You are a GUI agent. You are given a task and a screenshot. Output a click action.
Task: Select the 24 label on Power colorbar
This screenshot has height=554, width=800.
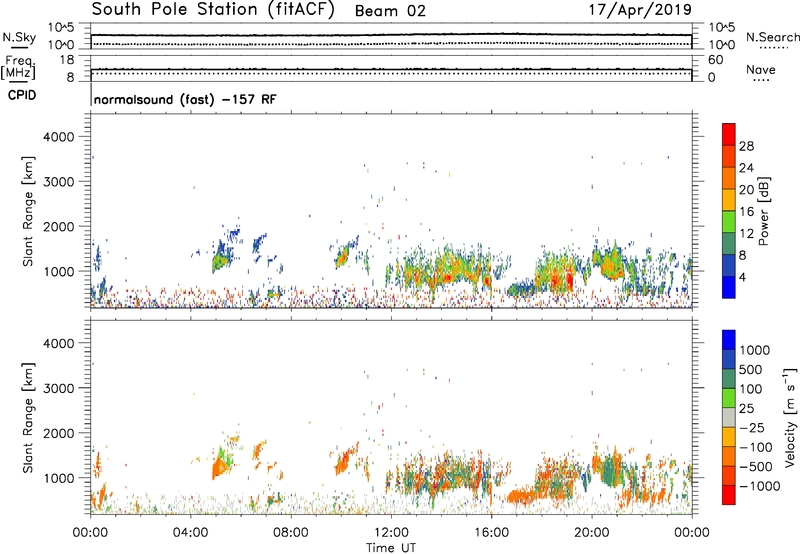746,168
